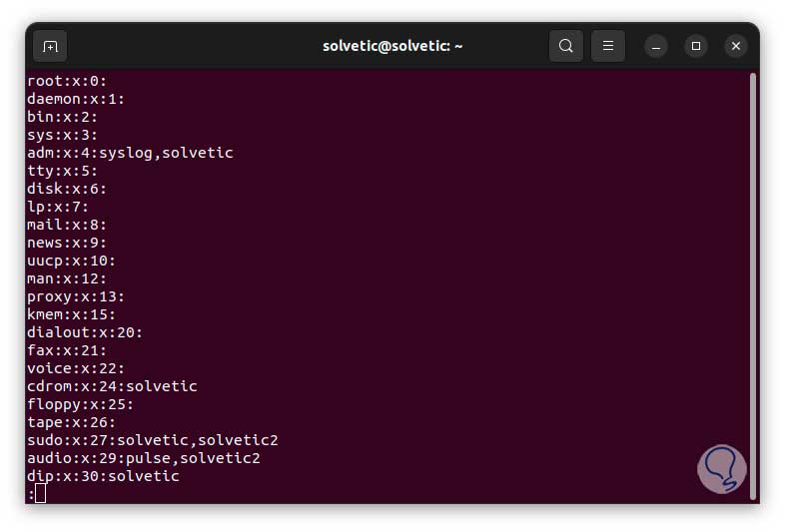785x532 pixels.
Task: Click the solvetic@solvetic window title
Action: [x=392, y=46]
